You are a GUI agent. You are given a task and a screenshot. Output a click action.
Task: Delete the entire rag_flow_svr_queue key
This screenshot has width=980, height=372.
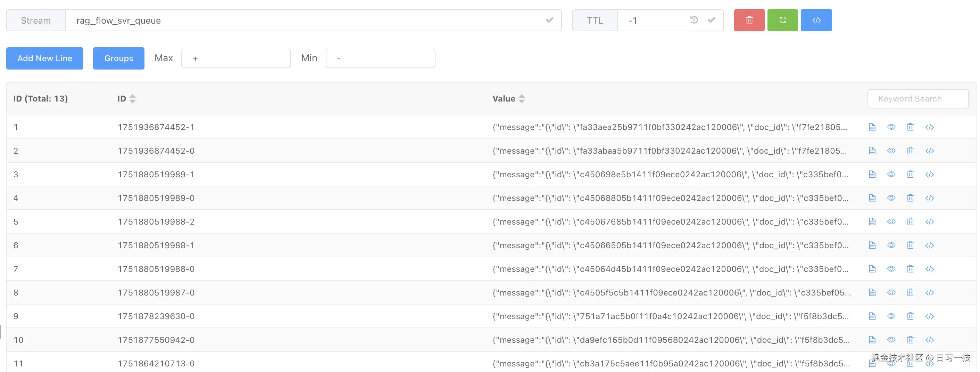(749, 20)
